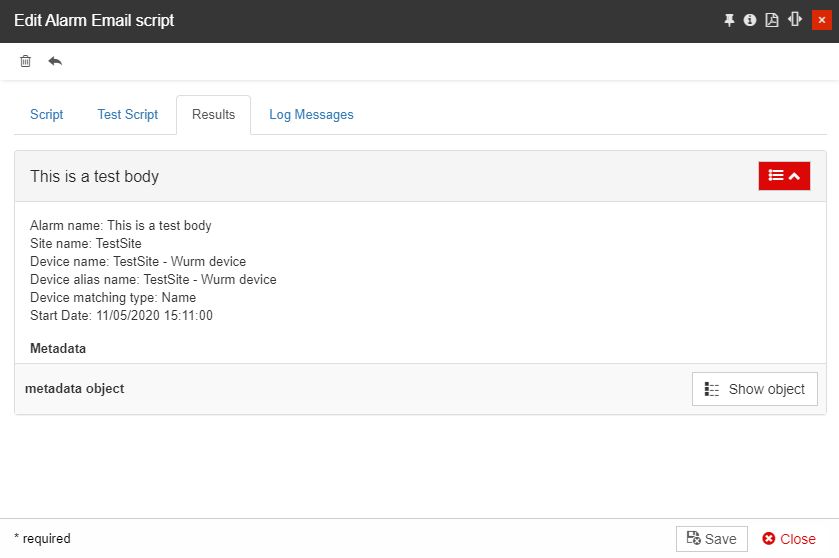Click the trash delete icon

pyautogui.click(x=26, y=61)
